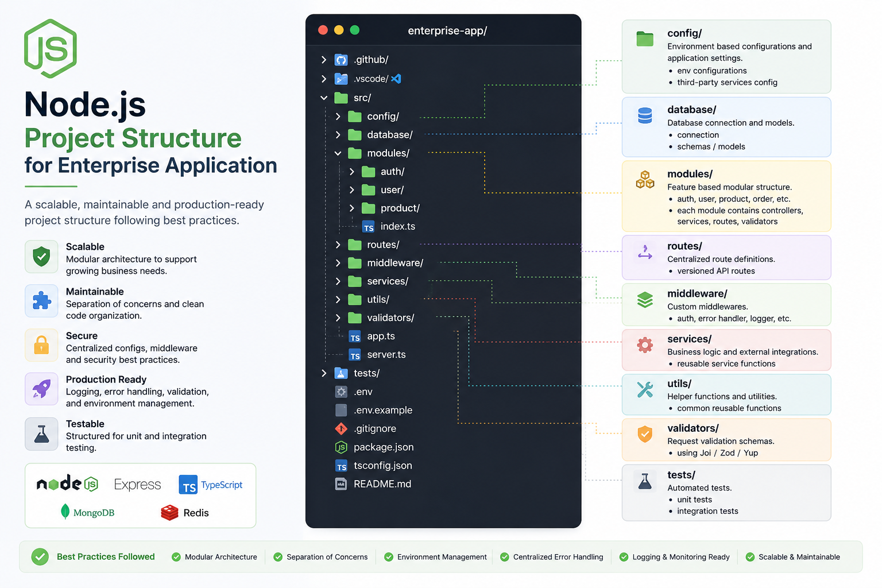The width and height of the screenshot is (882, 588).
Task: Click the green folder icon in config/ card
Action: tap(645, 39)
